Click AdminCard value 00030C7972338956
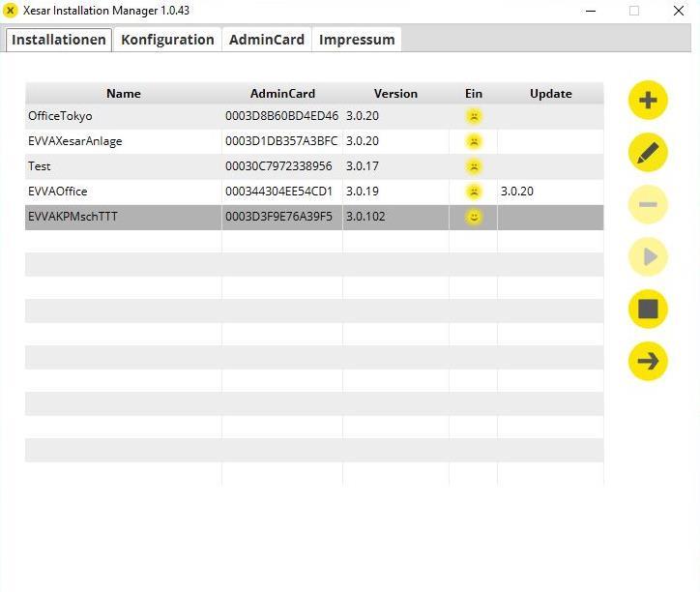Viewport: 700px width, 592px height. pos(278,166)
